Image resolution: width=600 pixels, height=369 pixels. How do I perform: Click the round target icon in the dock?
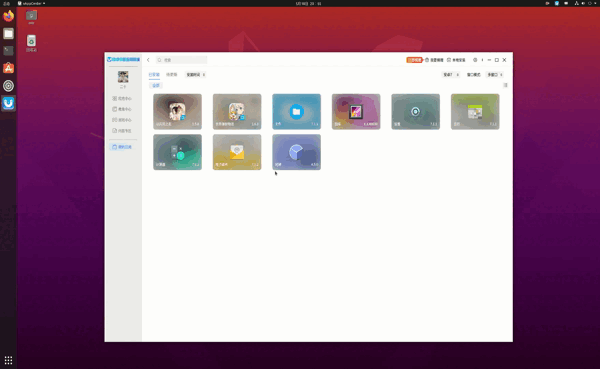pyautogui.click(x=8, y=86)
